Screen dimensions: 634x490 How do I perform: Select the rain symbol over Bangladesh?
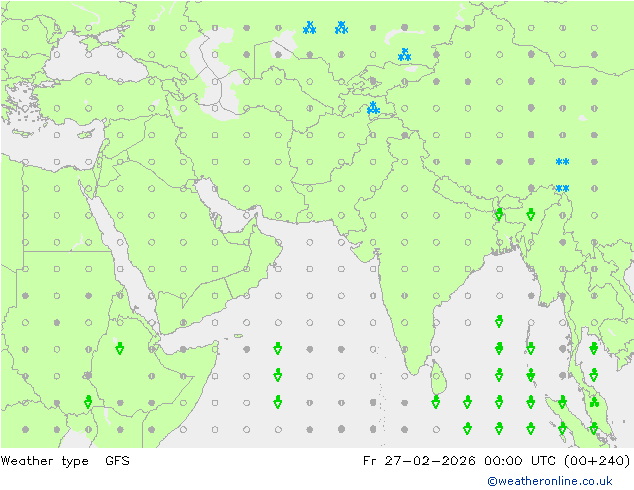coord(499,214)
